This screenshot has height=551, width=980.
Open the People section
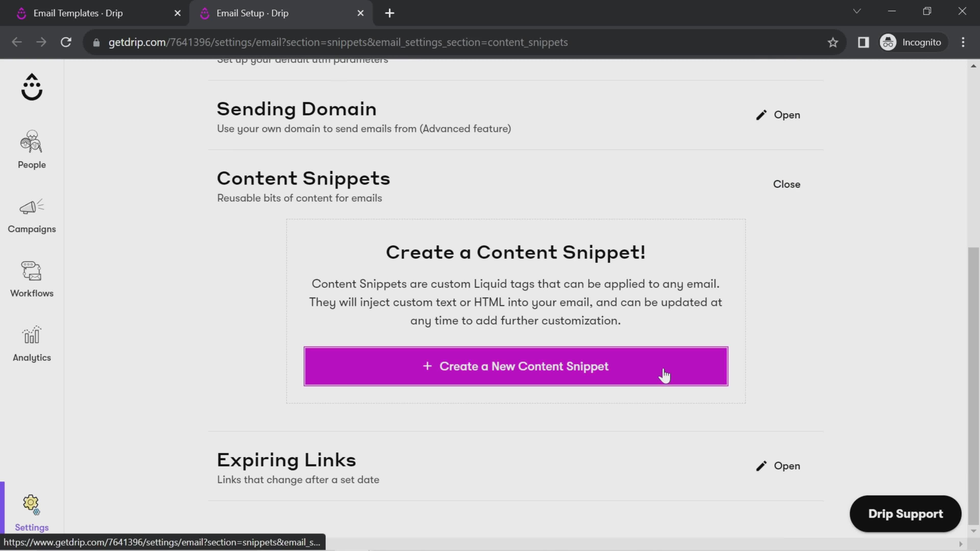[32, 149]
